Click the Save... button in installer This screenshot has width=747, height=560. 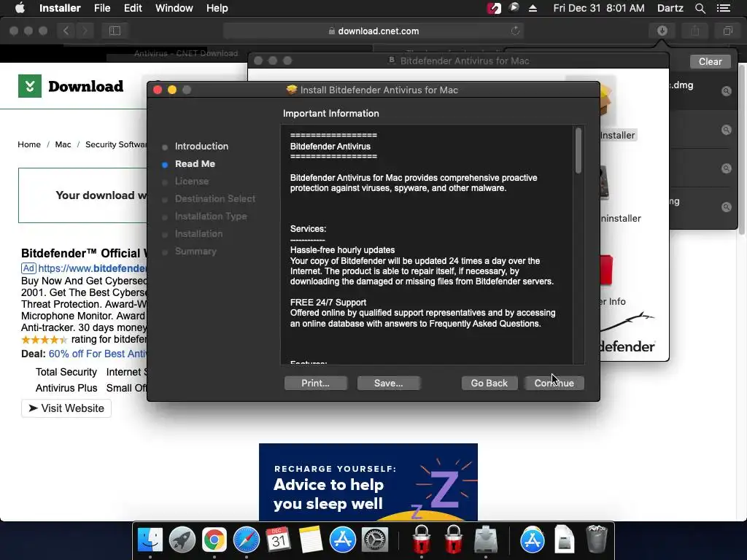pyautogui.click(x=388, y=383)
